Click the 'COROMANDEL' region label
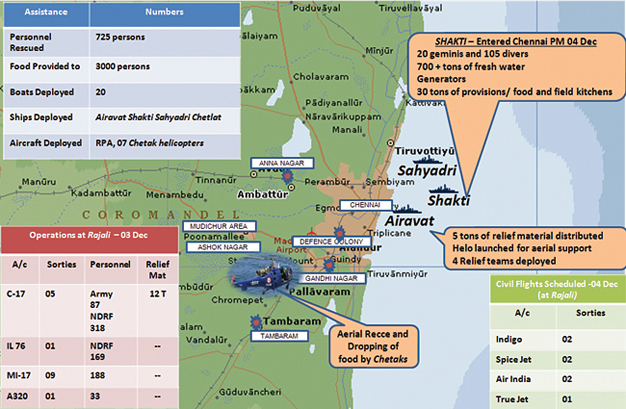The image size is (626, 409). pos(161,215)
